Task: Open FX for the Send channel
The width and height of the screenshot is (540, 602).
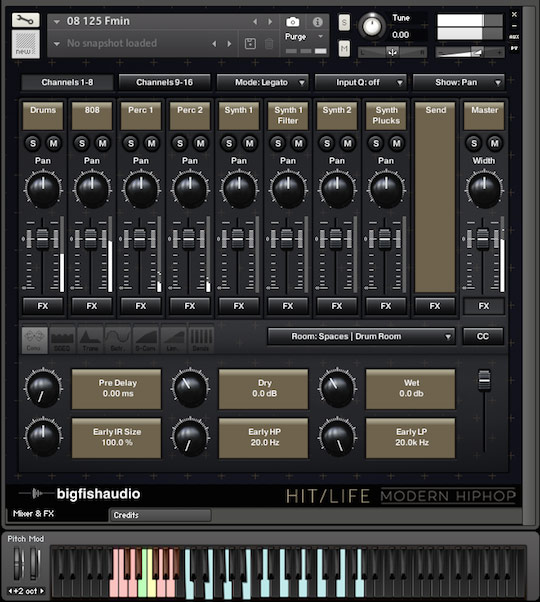Action: click(435, 306)
